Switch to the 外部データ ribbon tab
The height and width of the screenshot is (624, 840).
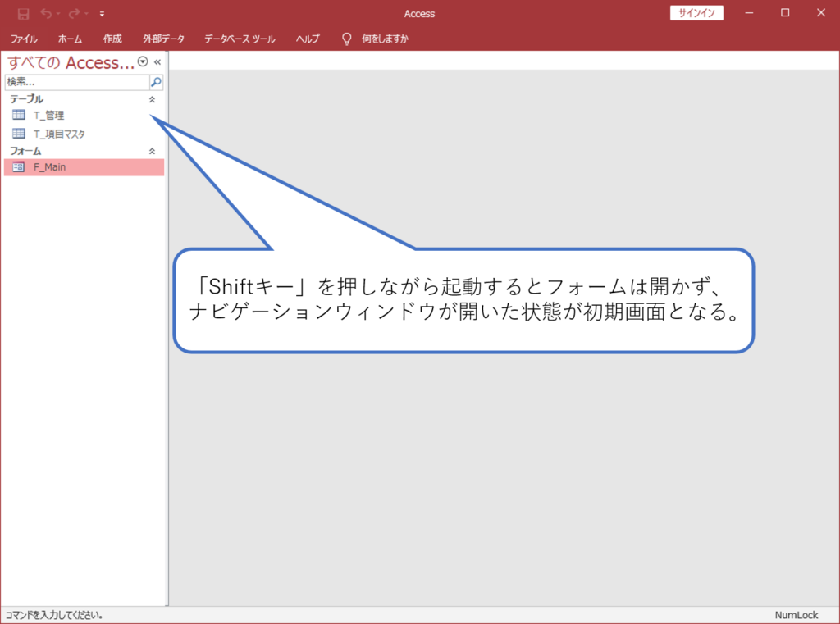(x=163, y=39)
